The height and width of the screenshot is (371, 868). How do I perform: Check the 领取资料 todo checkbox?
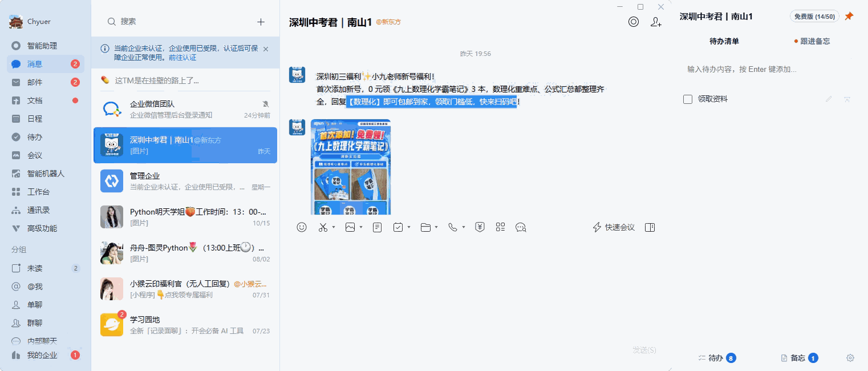tap(688, 99)
